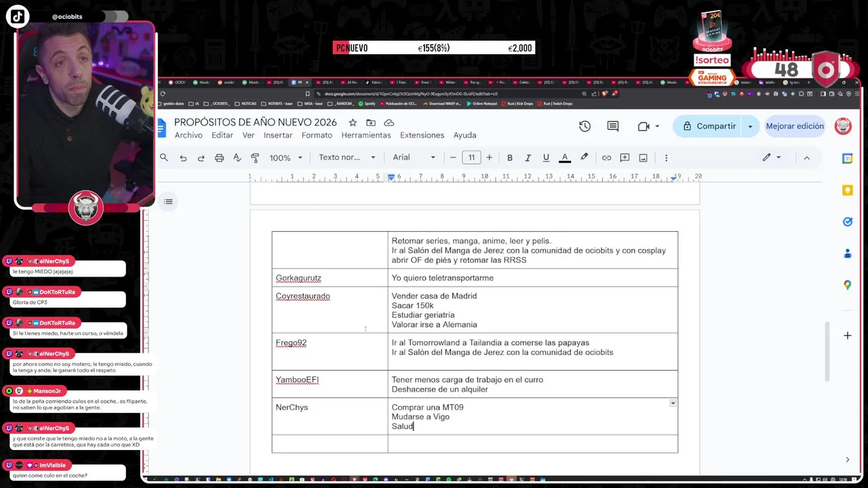The image size is (868, 488).
Task: Open Google Keep side panel
Action: (x=848, y=190)
